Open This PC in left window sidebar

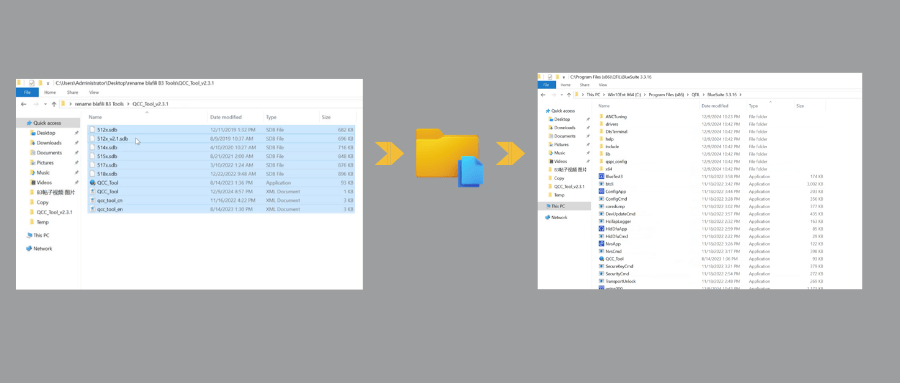[38, 235]
